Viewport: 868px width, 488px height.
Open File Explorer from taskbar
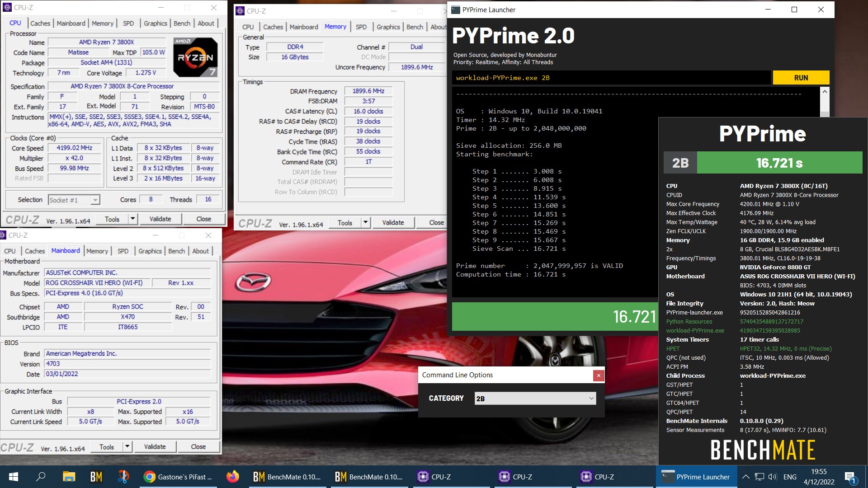pos(69,477)
